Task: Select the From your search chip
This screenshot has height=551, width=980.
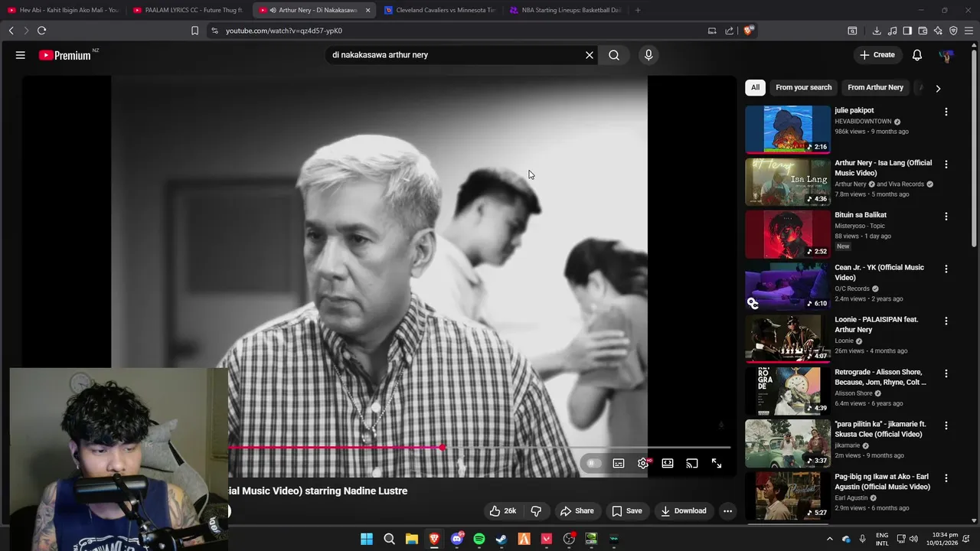Action: [x=803, y=87]
